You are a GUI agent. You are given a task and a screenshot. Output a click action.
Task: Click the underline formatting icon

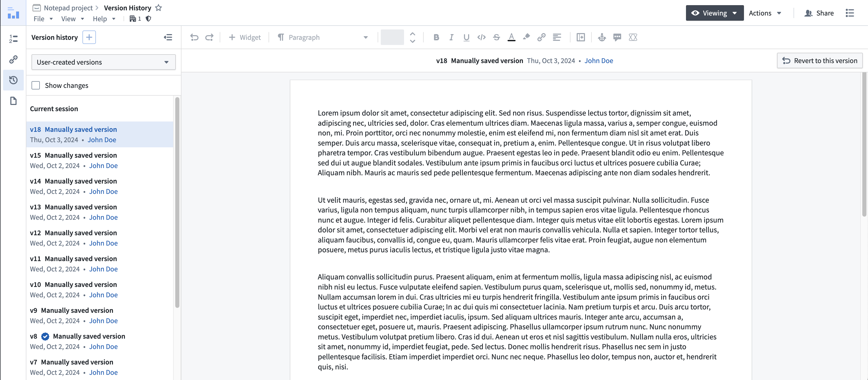pyautogui.click(x=466, y=37)
